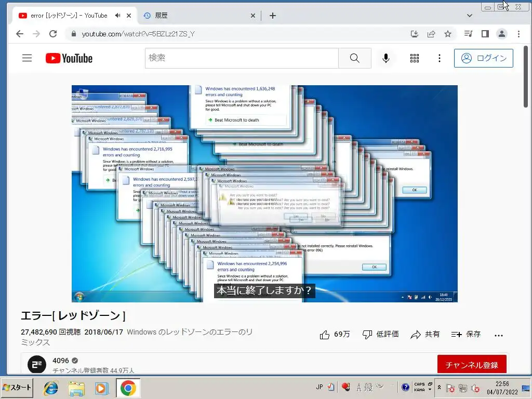Open a new tab

(x=272, y=16)
